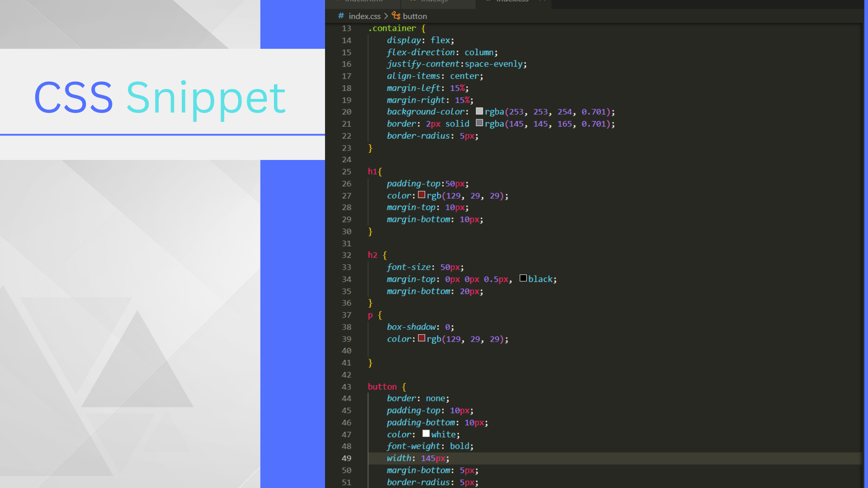Click line number 13 in the gutter
Screen dimensions: 868x488
tap(346, 28)
